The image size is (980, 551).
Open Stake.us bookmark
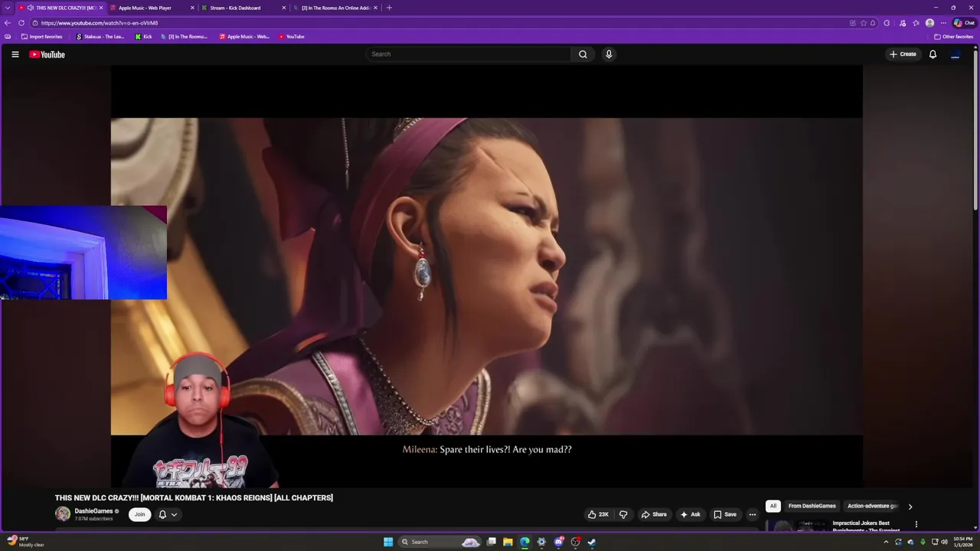click(x=100, y=37)
